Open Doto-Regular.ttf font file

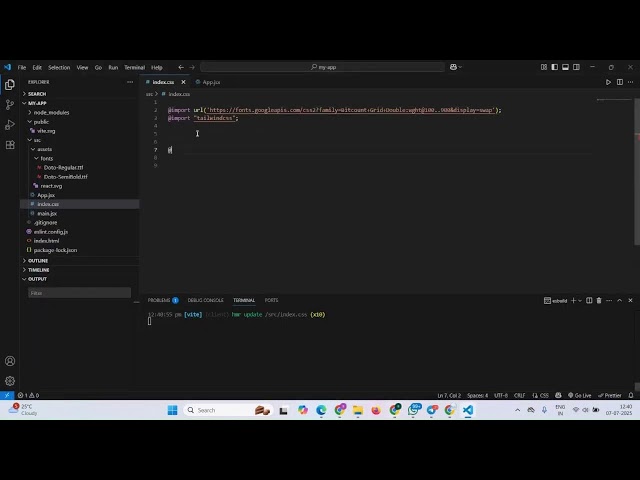click(80, 167)
